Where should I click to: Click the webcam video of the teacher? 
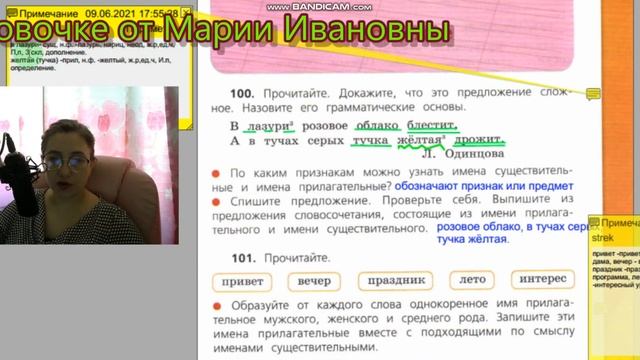point(89,165)
